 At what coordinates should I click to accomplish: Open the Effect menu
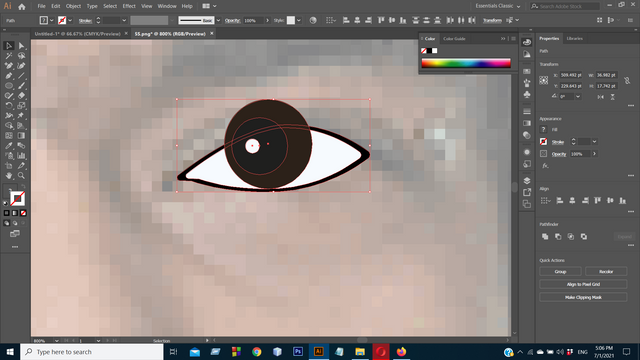coord(129,6)
